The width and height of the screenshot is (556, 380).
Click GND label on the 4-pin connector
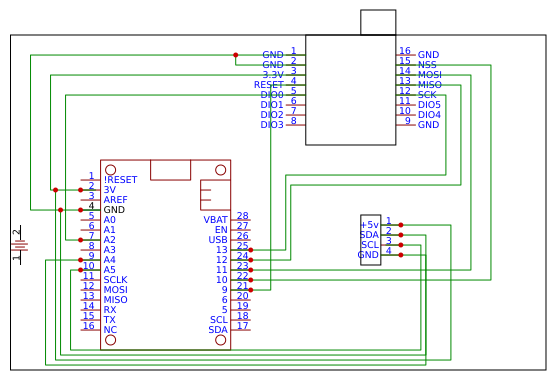pyautogui.click(x=369, y=255)
